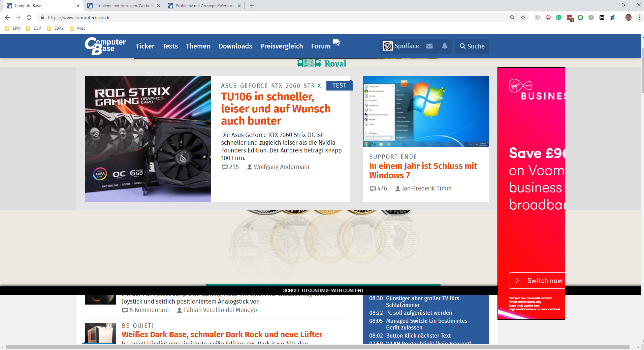Viewport: 644px width, 350px height.
Task: Open the Spulface user profile
Action: pyautogui.click(x=401, y=46)
